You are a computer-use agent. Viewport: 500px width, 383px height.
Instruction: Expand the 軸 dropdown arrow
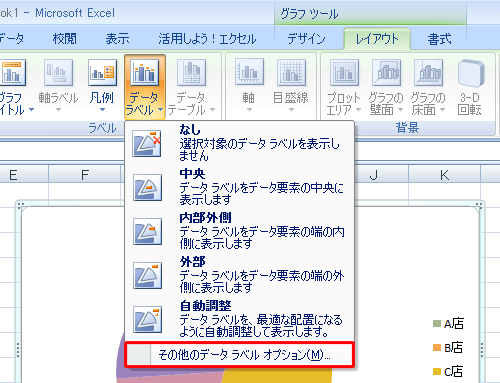249,110
